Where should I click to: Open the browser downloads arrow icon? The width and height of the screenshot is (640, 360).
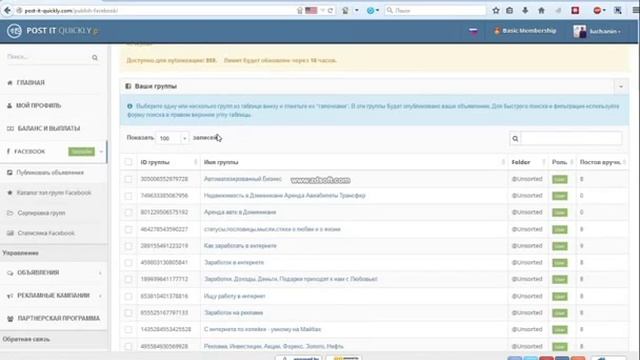(x=525, y=11)
